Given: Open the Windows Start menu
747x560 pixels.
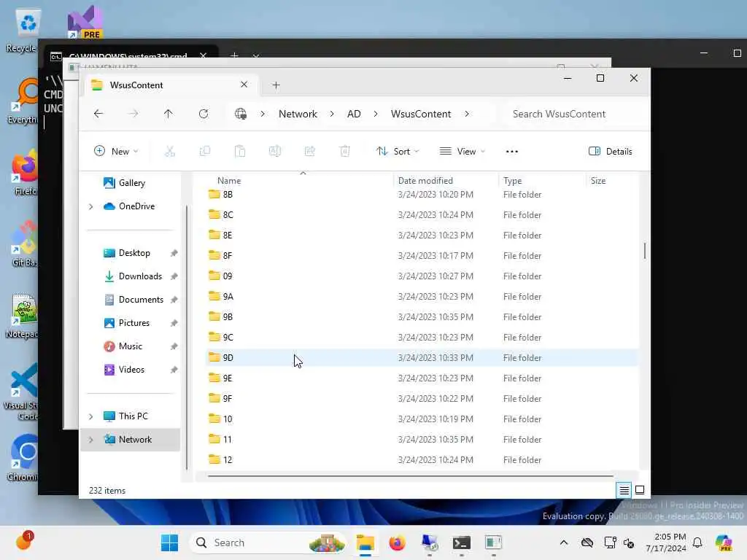Looking at the screenshot, I should point(169,542).
